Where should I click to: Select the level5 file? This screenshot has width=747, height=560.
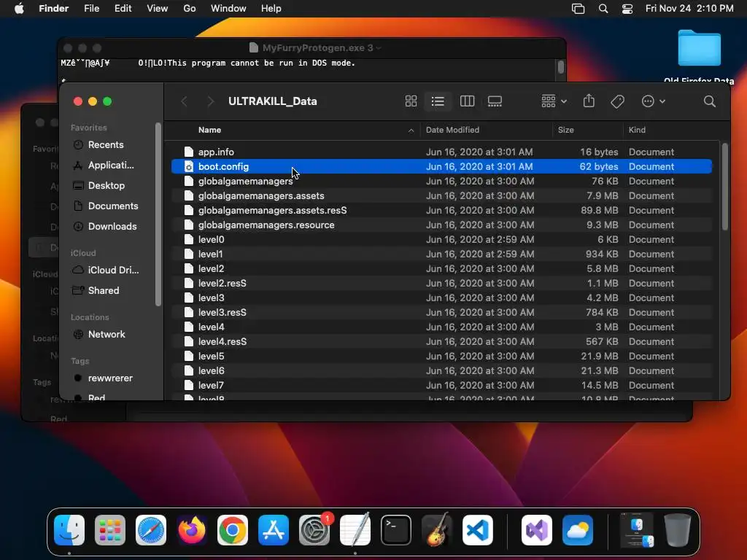pyautogui.click(x=441, y=356)
